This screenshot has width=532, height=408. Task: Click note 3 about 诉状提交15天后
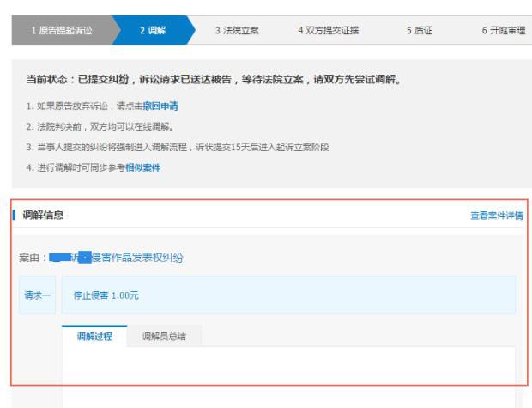(178, 147)
